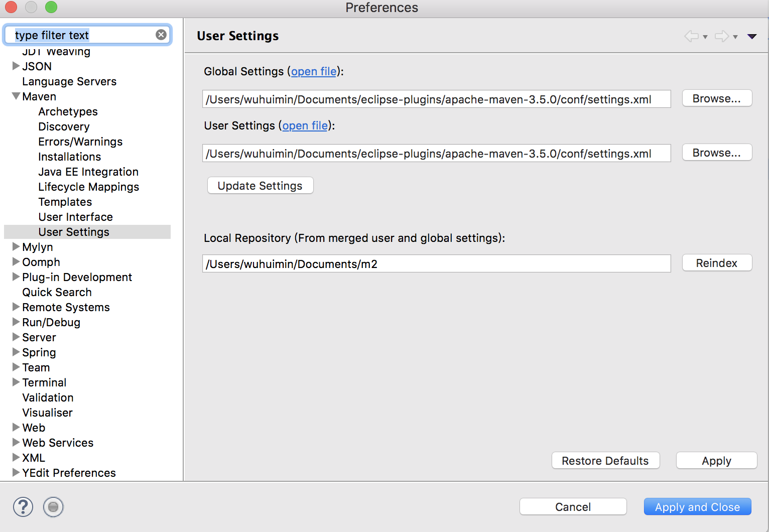Expand the Run/Debug node
Viewport: 769px width, 532px height.
(x=16, y=322)
